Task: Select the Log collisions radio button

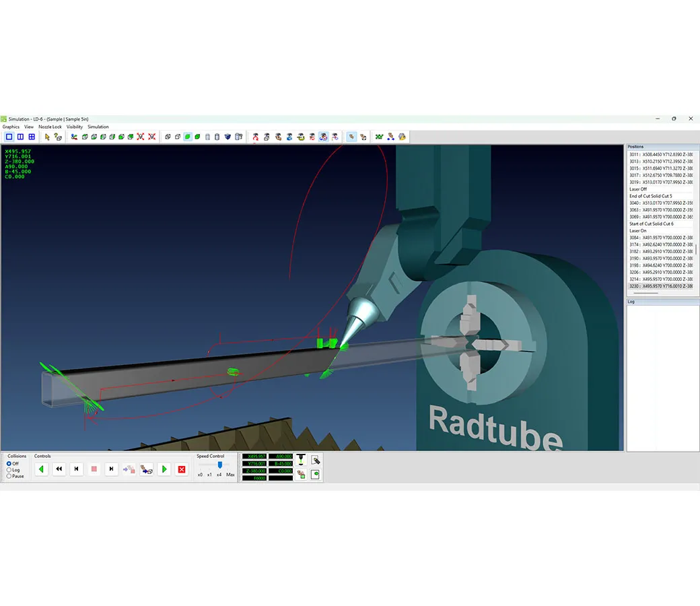Action: (9, 470)
